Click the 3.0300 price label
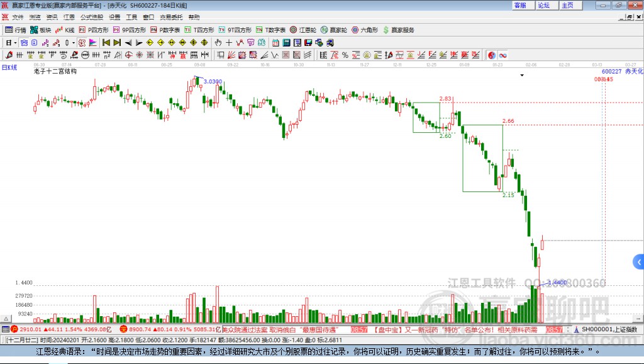Screen dimensions: 644x364 (x=213, y=81)
